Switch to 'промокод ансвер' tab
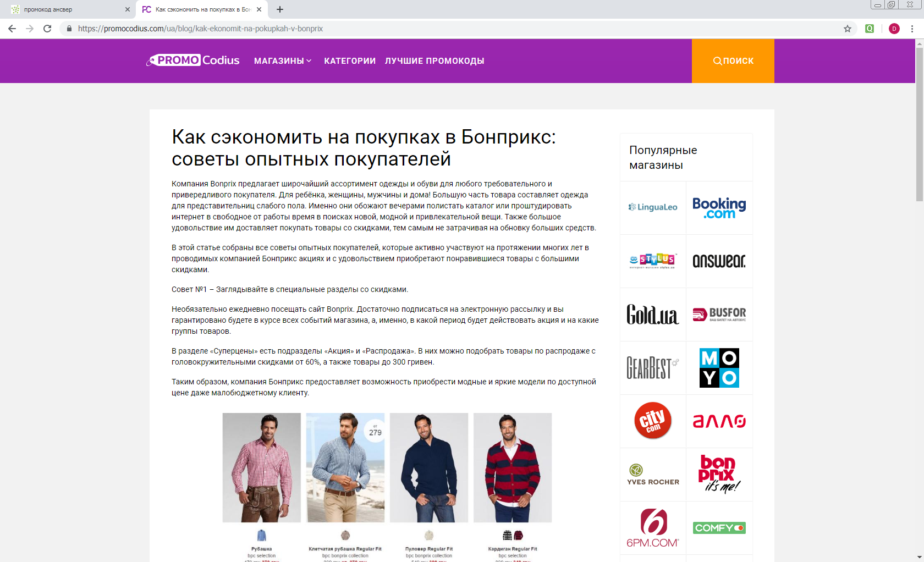Viewport: 924px width, 562px height. pos(68,9)
